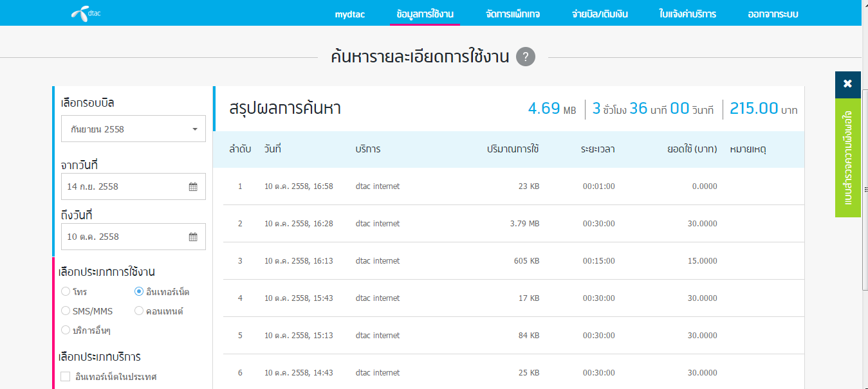Click the วันที่ column header
This screenshot has width=868, height=389.
pyautogui.click(x=273, y=149)
